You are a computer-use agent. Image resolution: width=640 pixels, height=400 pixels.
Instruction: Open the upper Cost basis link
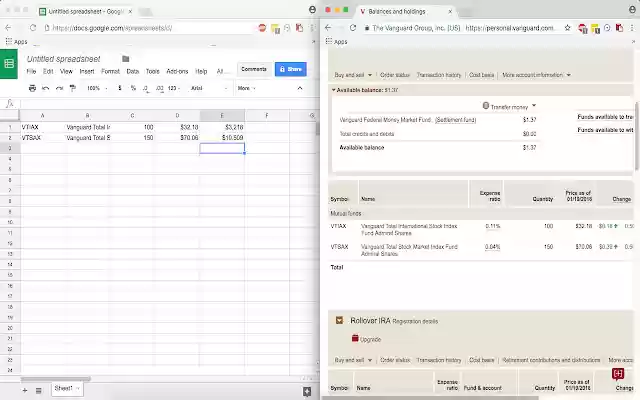click(482, 75)
